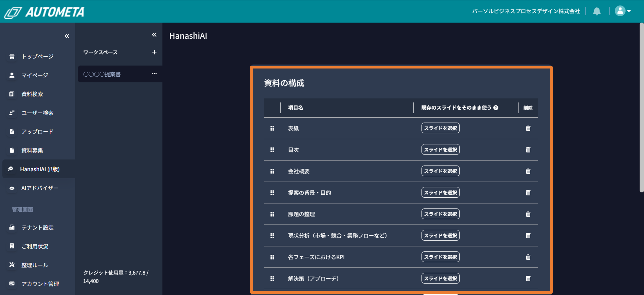Click drag handle for 会社概要 row

(272, 171)
